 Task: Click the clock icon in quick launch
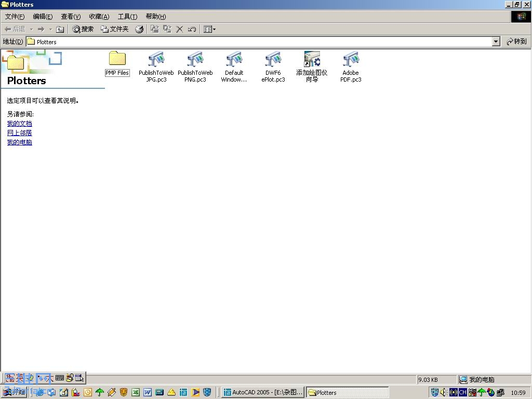point(87,393)
